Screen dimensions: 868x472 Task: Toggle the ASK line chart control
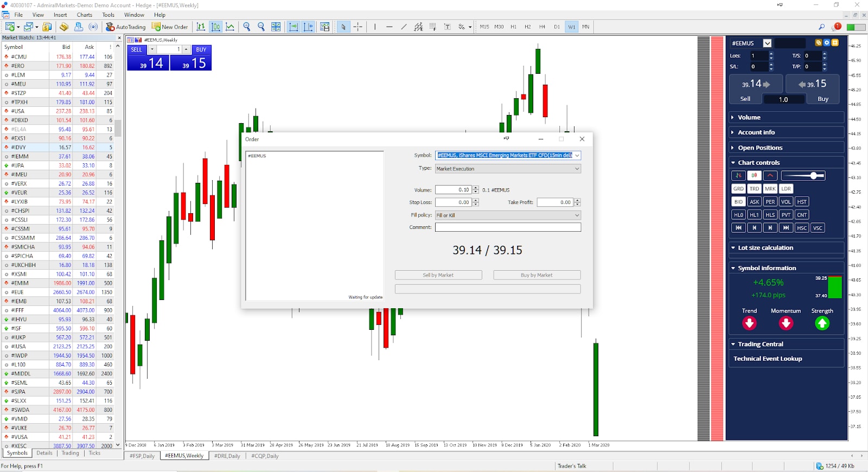pyautogui.click(x=754, y=202)
